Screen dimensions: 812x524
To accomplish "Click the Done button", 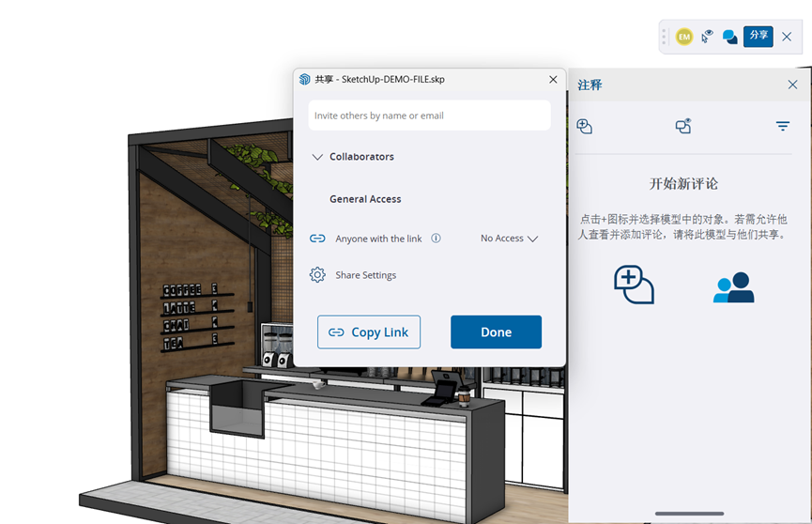I will 496,332.
